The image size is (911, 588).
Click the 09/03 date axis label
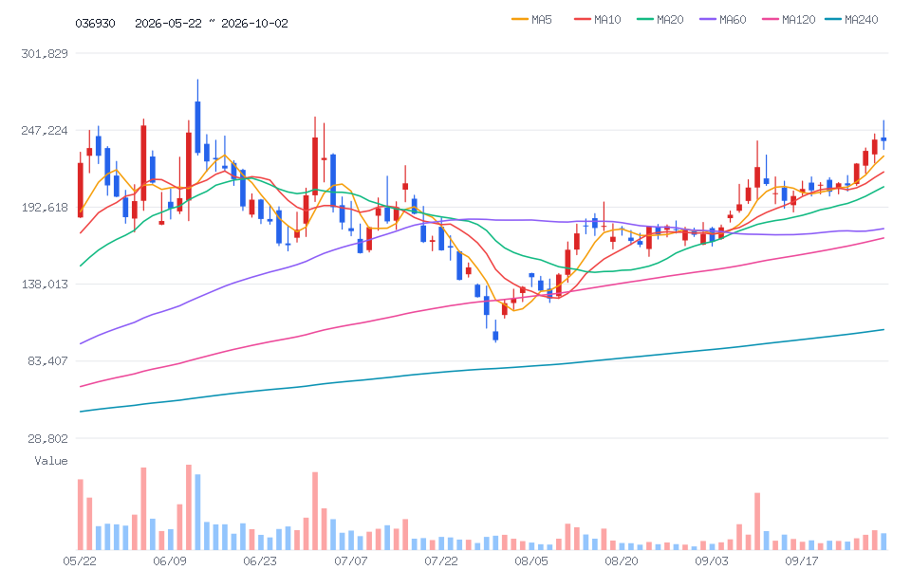(712, 561)
